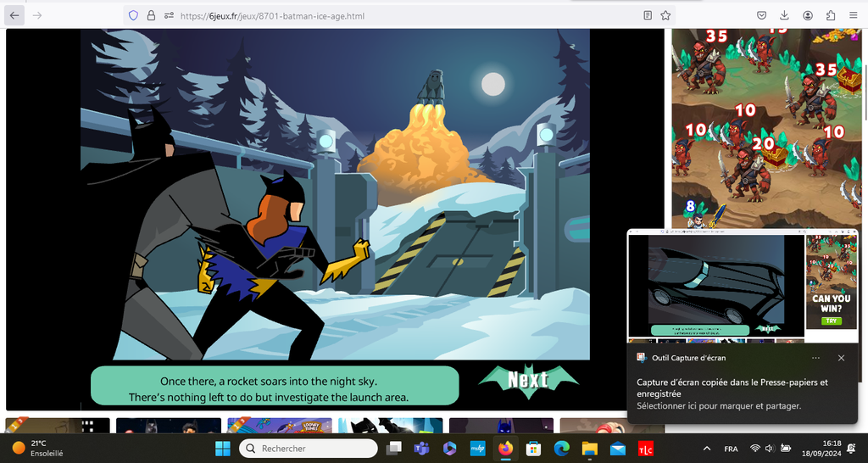This screenshot has height=463, width=868.
Task: Switch input language FRA indicator
Action: [x=731, y=449]
